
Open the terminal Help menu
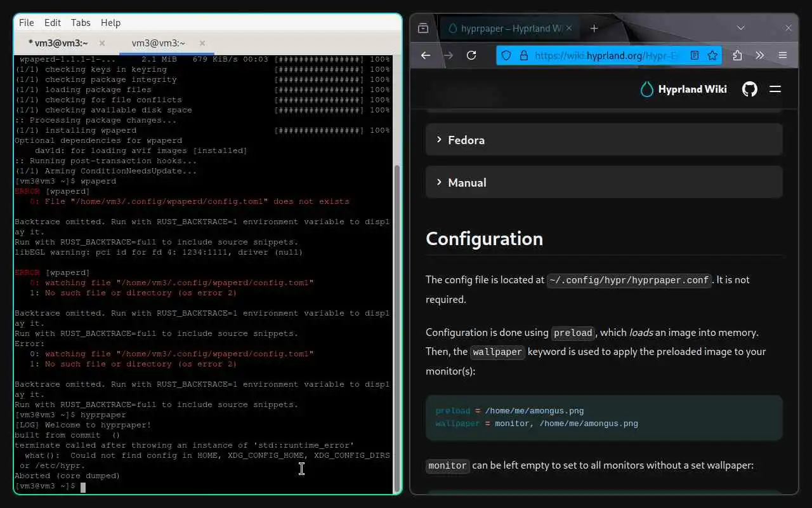(110, 22)
